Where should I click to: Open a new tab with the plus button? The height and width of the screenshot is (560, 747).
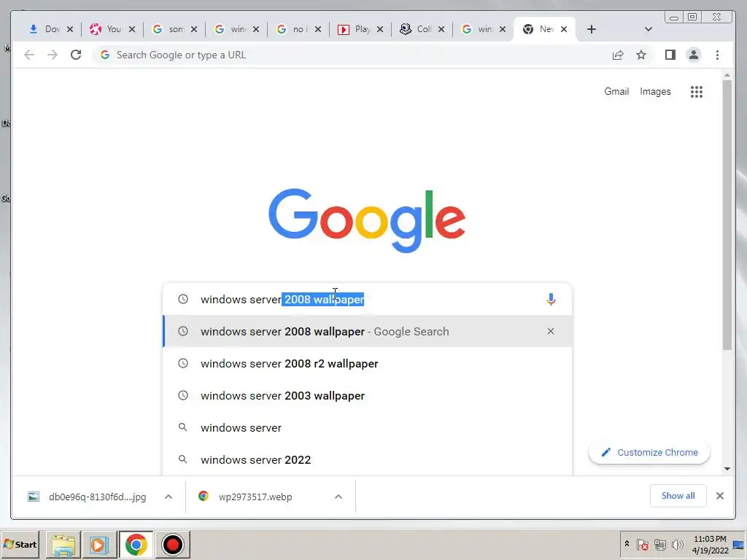click(591, 29)
